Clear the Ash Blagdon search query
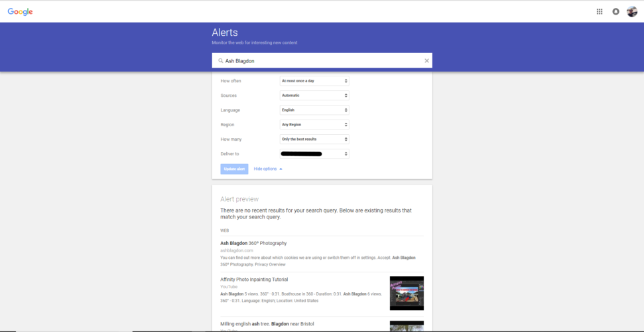The image size is (644, 332). click(x=426, y=60)
